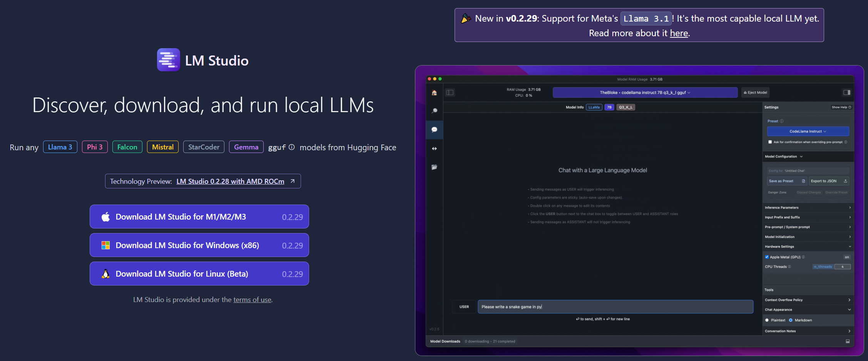Click the Mistral model tag
The width and height of the screenshot is (868, 361).
coord(163,147)
